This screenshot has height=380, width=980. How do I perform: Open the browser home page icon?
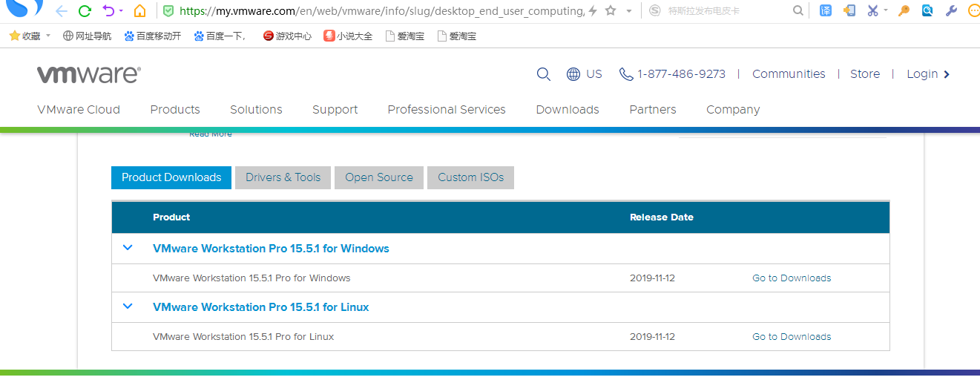(x=139, y=11)
